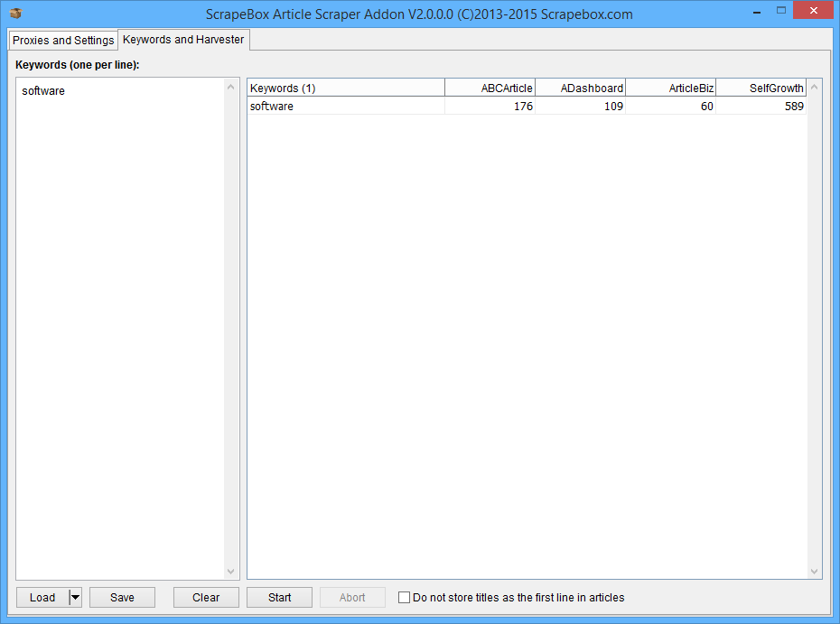The width and height of the screenshot is (840, 624).
Task: Select the Keywords and Harvester tab
Action: coord(183,40)
